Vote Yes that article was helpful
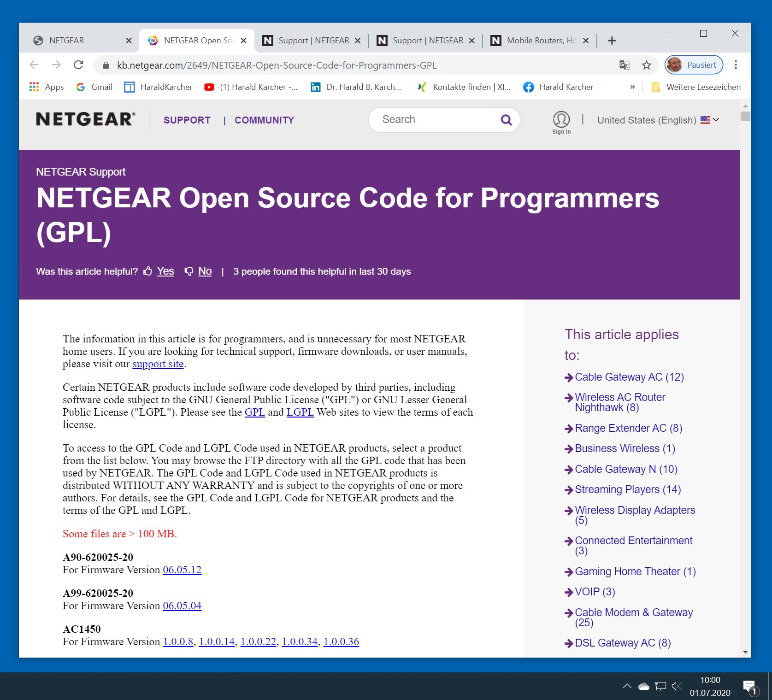 (x=165, y=271)
